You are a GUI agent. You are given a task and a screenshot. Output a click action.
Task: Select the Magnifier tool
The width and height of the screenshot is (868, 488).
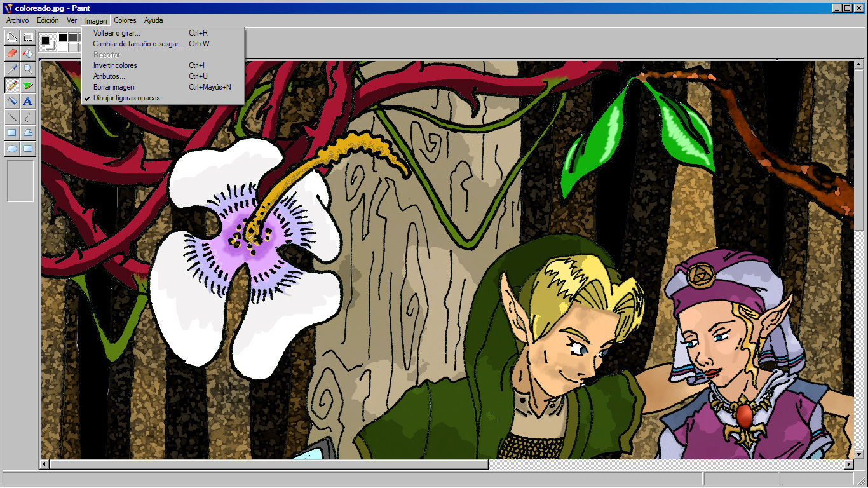pyautogui.click(x=27, y=69)
